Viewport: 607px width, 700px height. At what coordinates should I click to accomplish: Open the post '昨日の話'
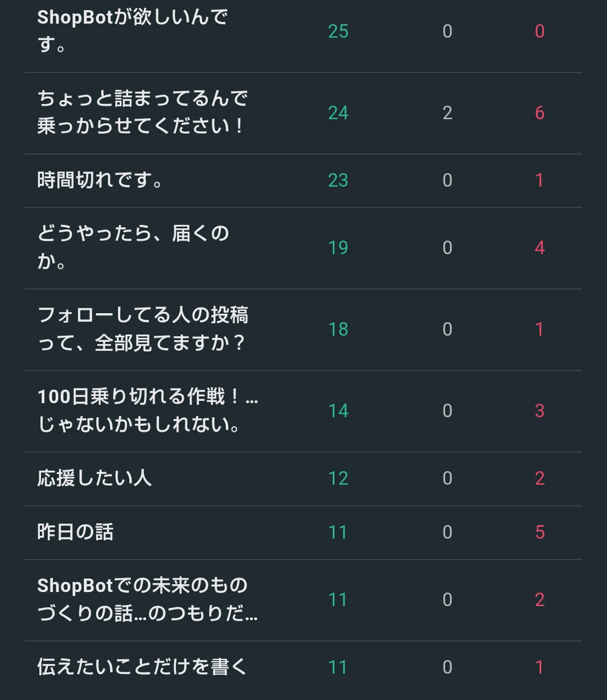pyautogui.click(x=75, y=532)
